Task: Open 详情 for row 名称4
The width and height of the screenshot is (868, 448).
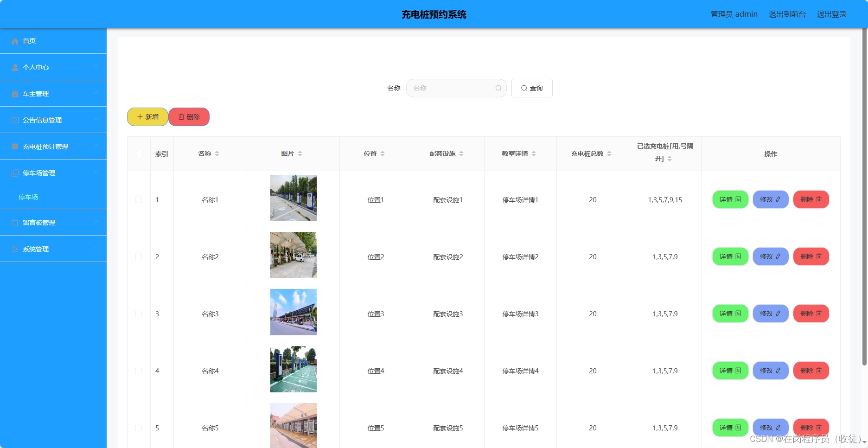Action: [730, 371]
